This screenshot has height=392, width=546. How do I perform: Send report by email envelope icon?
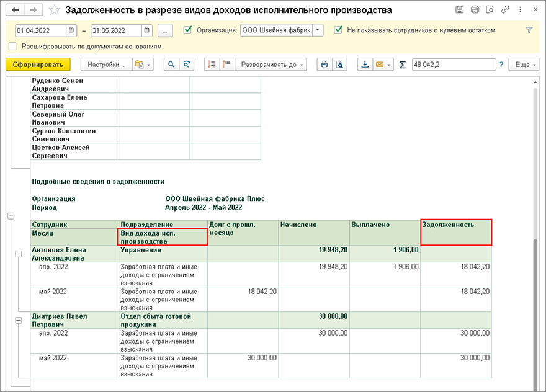(380, 65)
